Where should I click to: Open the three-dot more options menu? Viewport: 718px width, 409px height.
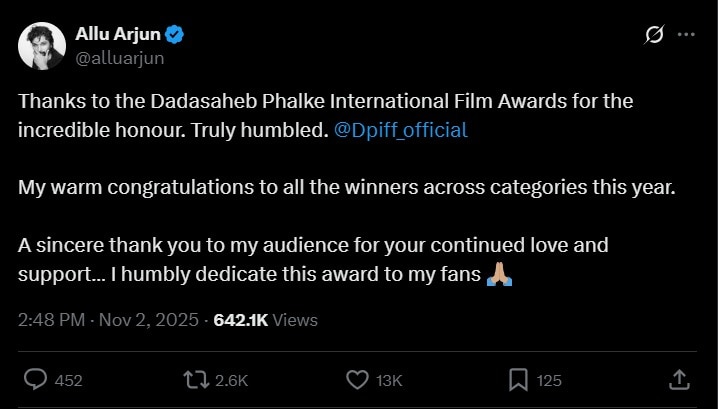(x=686, y=35)
